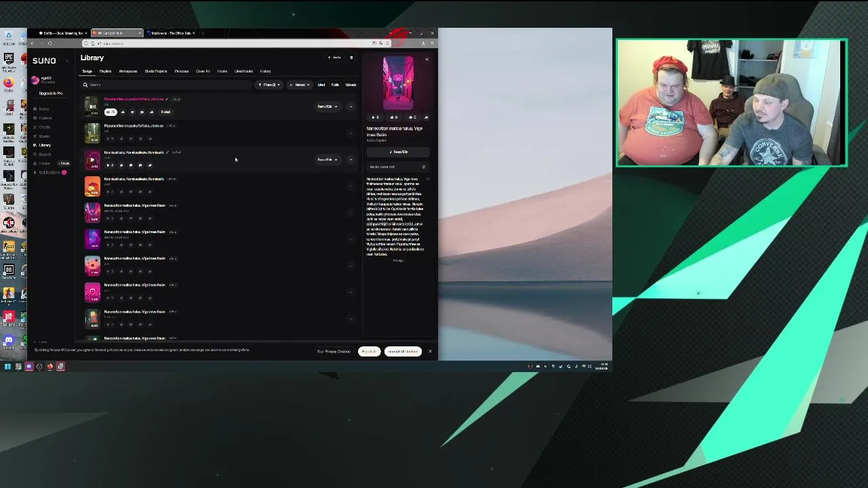Image resolution: width=868 pixels, height=488 pixels.
Task: Toggle the Public filter
Action: [x=335, y=85]
